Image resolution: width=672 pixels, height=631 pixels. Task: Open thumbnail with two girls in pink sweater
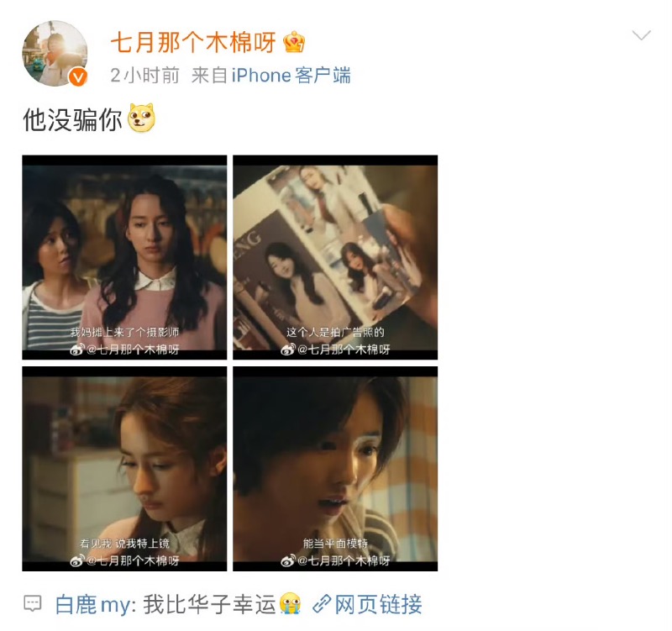124,257
